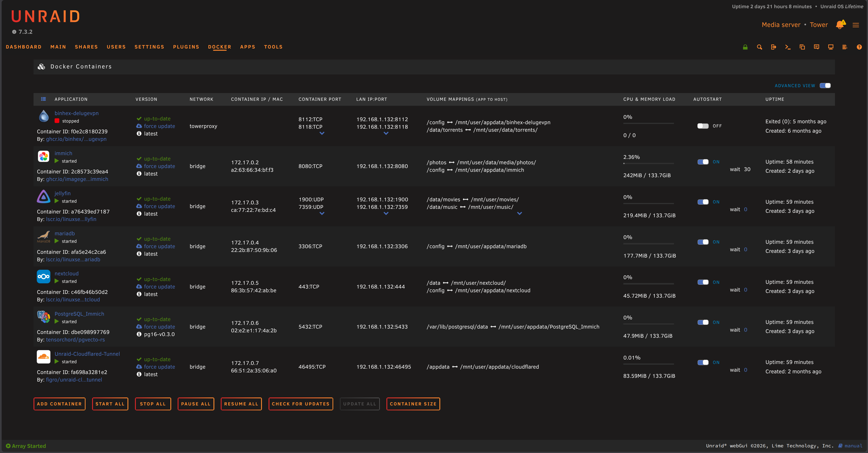The image size is (868, 453).
Task: Open the Apps menu
Action: (248, 47)
